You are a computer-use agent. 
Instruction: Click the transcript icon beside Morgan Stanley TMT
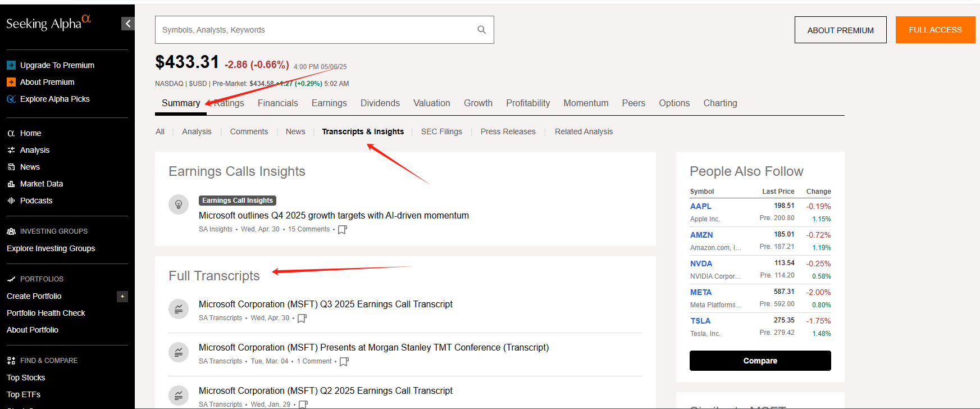[x=179, y=352]
